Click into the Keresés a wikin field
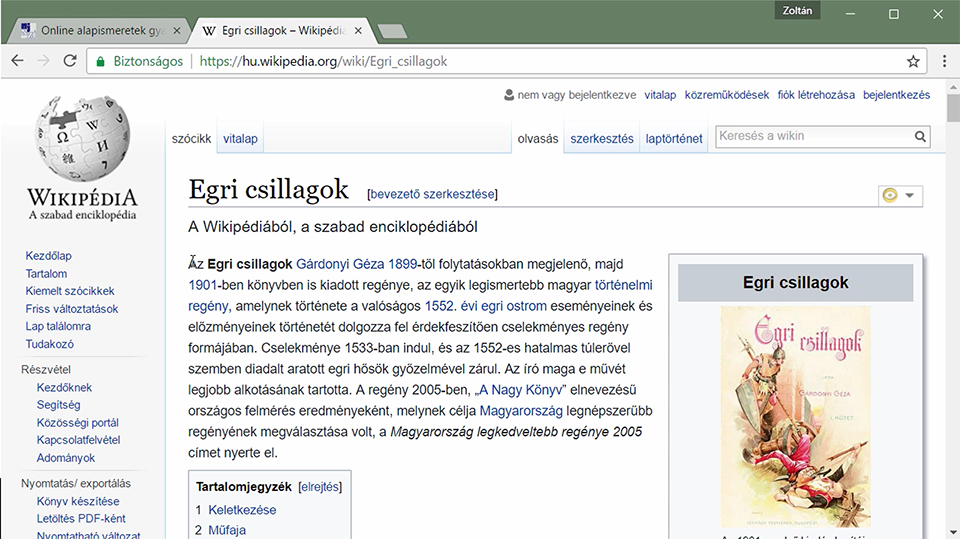The height and width of the screenshot is (539, 960). click(x=814, y=137)
